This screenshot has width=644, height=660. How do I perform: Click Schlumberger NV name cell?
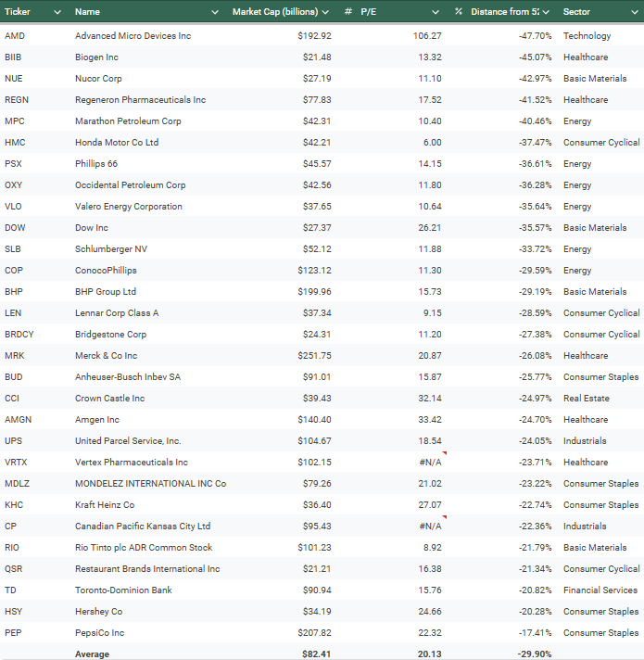[111, 249]
